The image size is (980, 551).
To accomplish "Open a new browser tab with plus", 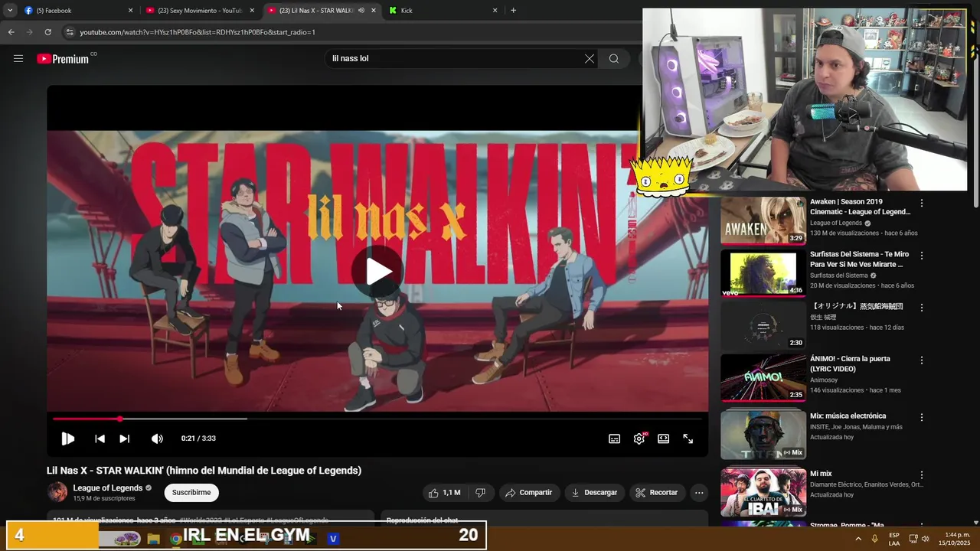I will point(513,10).
